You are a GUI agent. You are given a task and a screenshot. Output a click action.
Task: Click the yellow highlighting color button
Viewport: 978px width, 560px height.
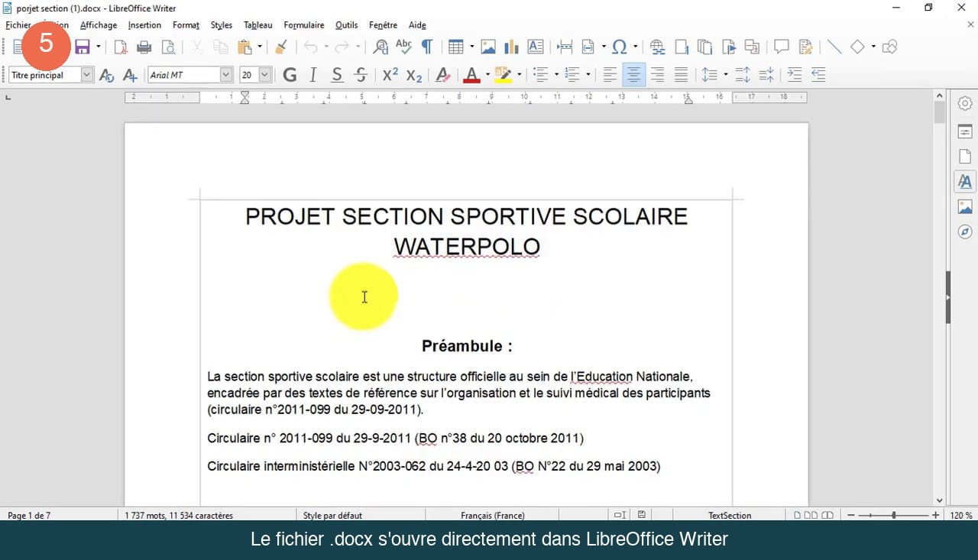[503, 75]
